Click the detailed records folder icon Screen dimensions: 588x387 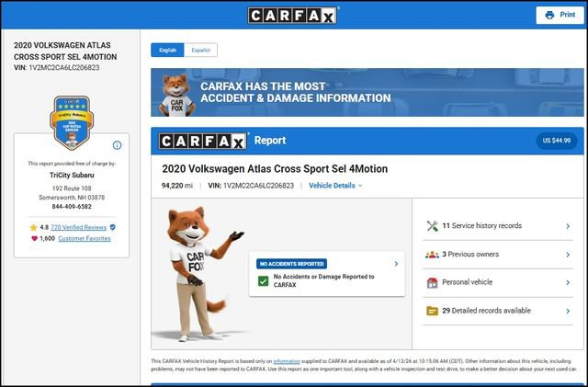click(432, 311)
